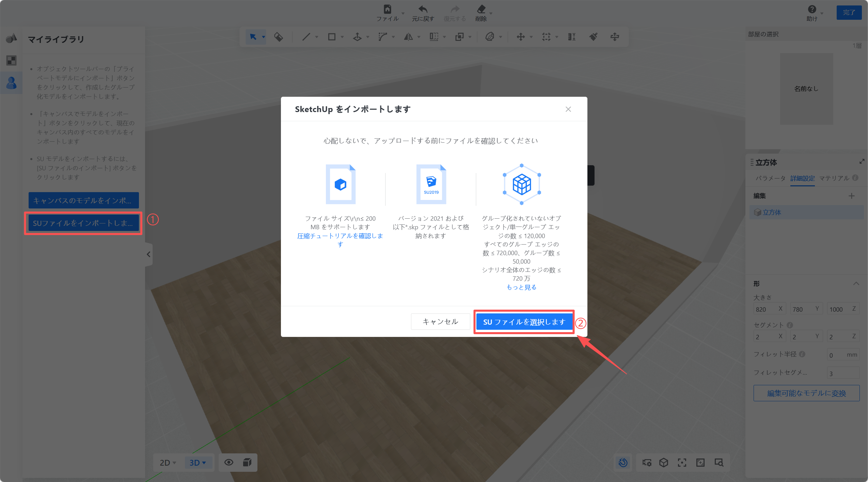868x482 pixels.
Task: Select the paint bucket tool
Action: click(279, 37)
